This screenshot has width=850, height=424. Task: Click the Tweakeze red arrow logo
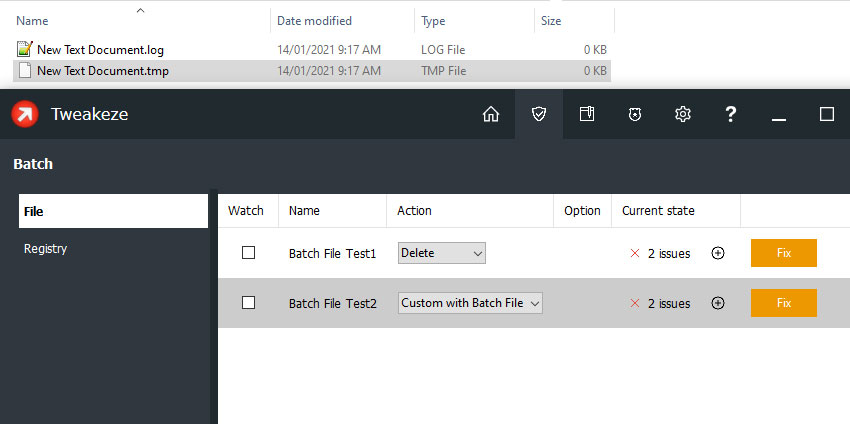click(x=25, y=114)
